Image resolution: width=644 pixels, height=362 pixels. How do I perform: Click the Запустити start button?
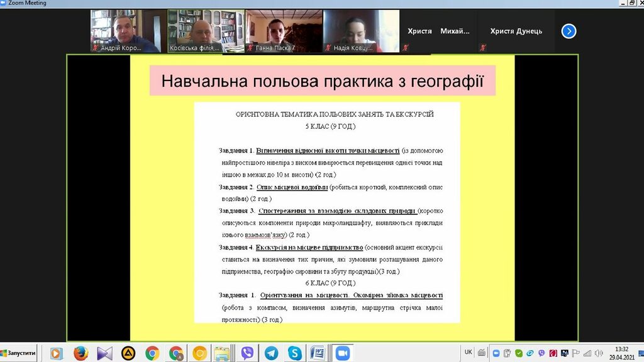point(18,353)
